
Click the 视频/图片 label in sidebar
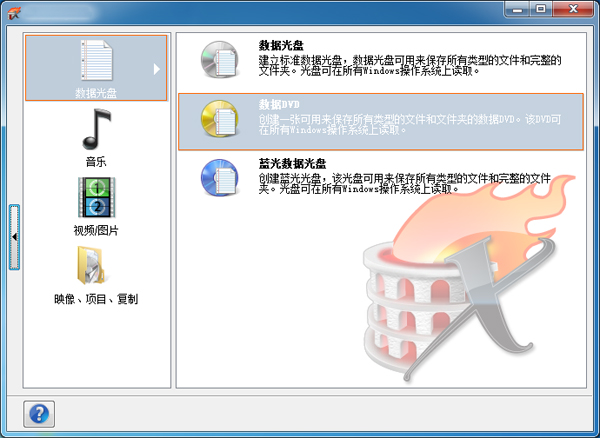pos(96,230)
